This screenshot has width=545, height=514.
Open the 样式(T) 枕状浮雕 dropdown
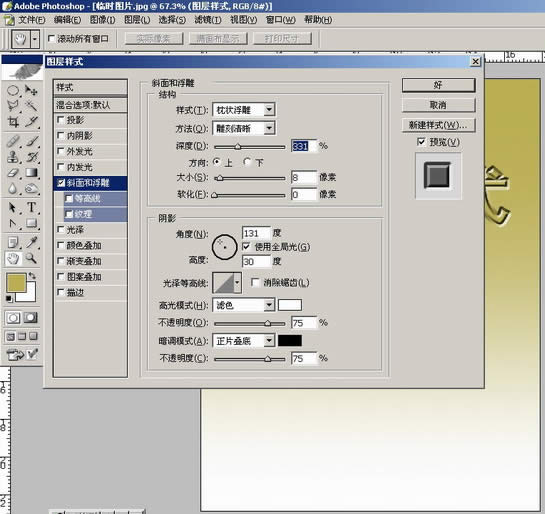[269, 110]
